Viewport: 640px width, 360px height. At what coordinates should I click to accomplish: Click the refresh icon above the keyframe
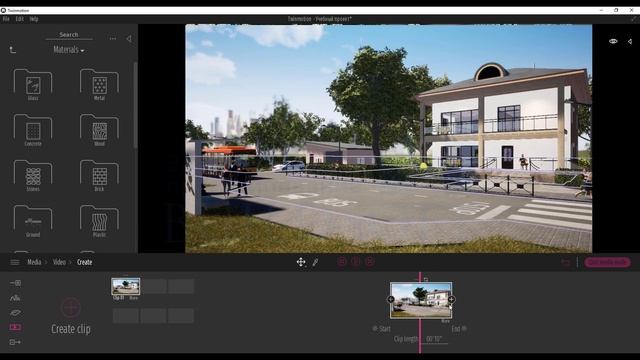click(426, 280)
